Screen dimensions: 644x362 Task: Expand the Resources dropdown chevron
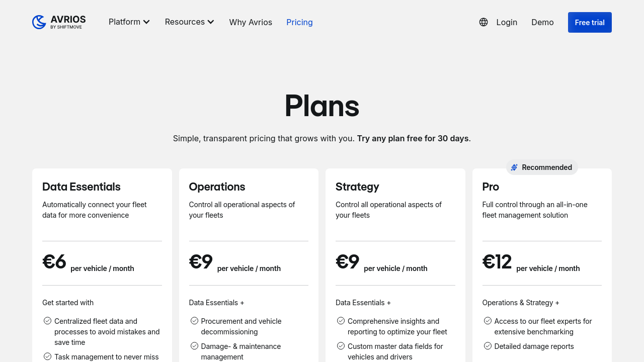pyautogui.click(x=211, y=22)
